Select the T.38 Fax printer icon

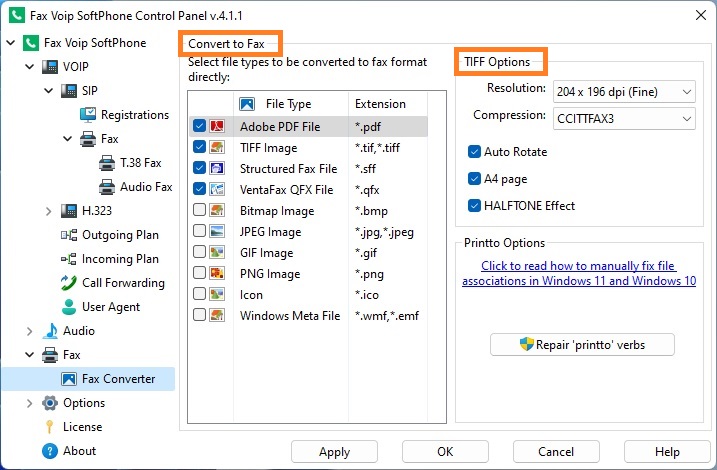107,163
